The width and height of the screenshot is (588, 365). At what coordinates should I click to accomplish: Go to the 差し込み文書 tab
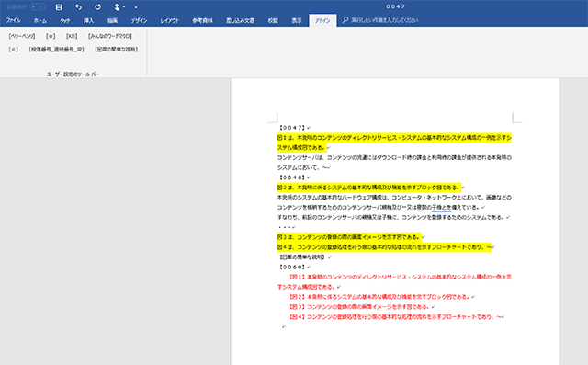(x=240, y=20)
